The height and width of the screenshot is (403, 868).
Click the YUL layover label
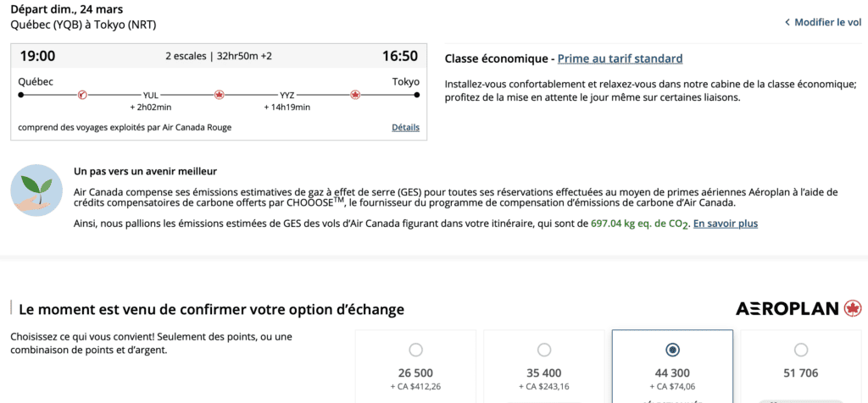151,95
